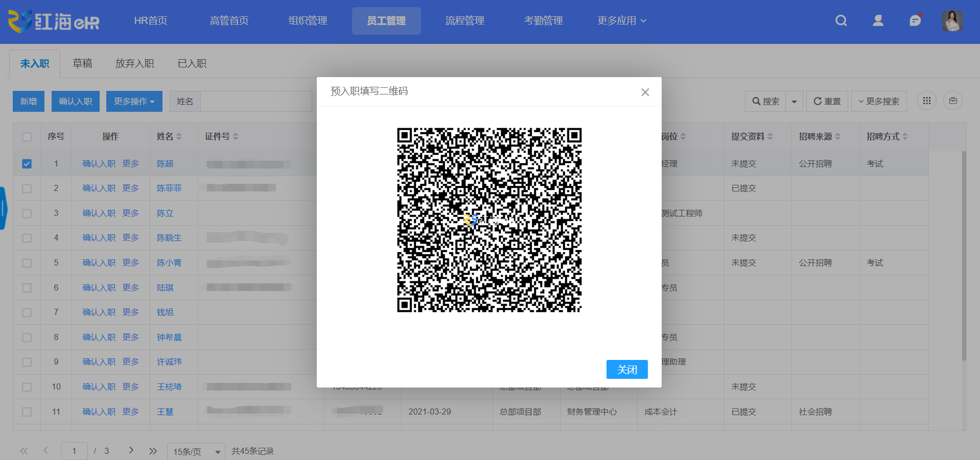Switch to the 已入职 tab

pos(192,63)
